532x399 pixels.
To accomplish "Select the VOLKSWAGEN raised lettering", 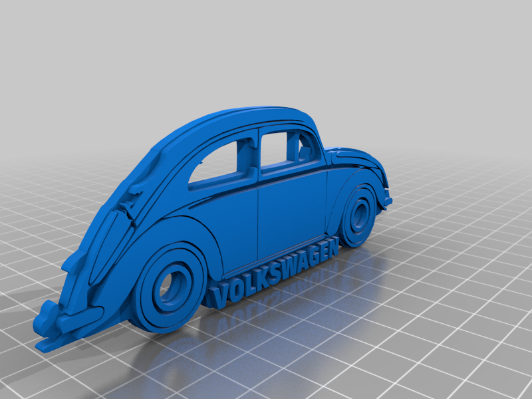I will pyautogui.click(x=279, y=266).
